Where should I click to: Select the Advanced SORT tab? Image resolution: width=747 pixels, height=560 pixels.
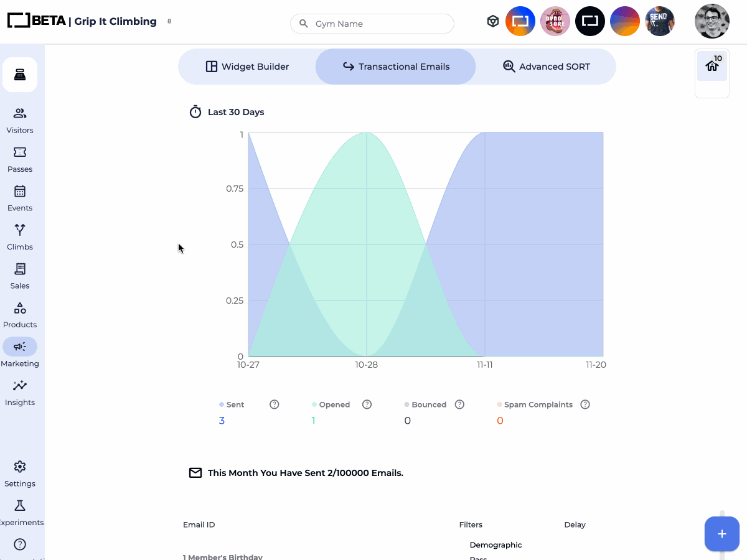pos(546,67)
